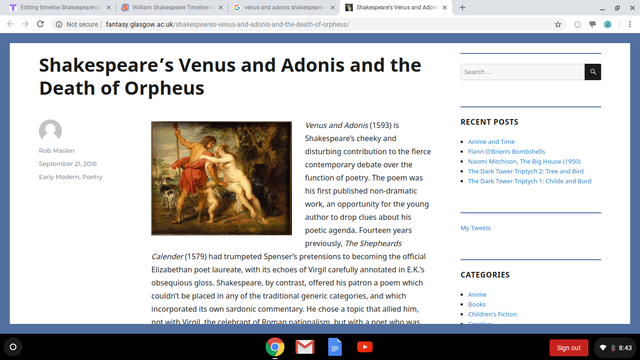
Task: Close the Shakespeare's Venus and Adonis tab
Action: (x=444, y=7)
